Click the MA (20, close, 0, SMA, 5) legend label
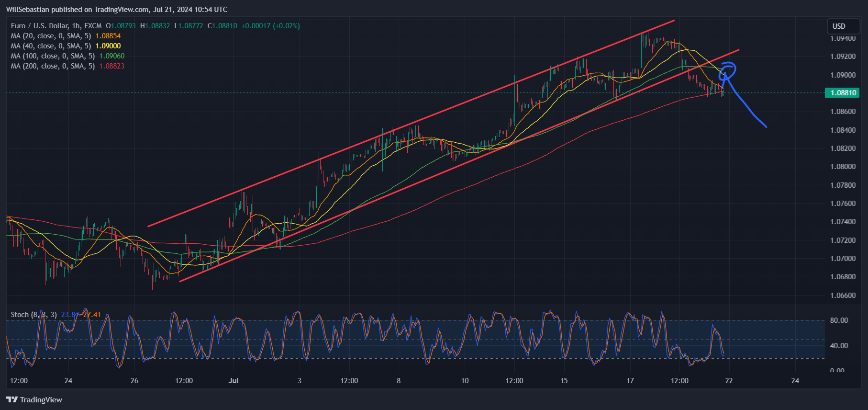This screenshot has width=868, height=410. point(51,36)
